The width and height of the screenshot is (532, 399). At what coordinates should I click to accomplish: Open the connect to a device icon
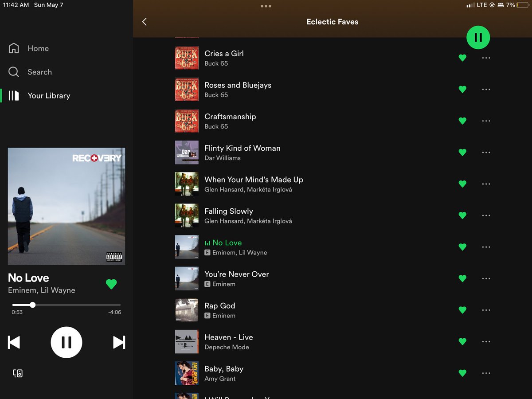(x=18, y=373)
